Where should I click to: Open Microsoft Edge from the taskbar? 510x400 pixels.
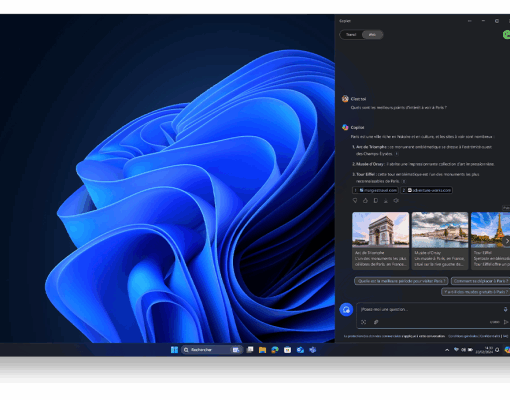[275, 350]
